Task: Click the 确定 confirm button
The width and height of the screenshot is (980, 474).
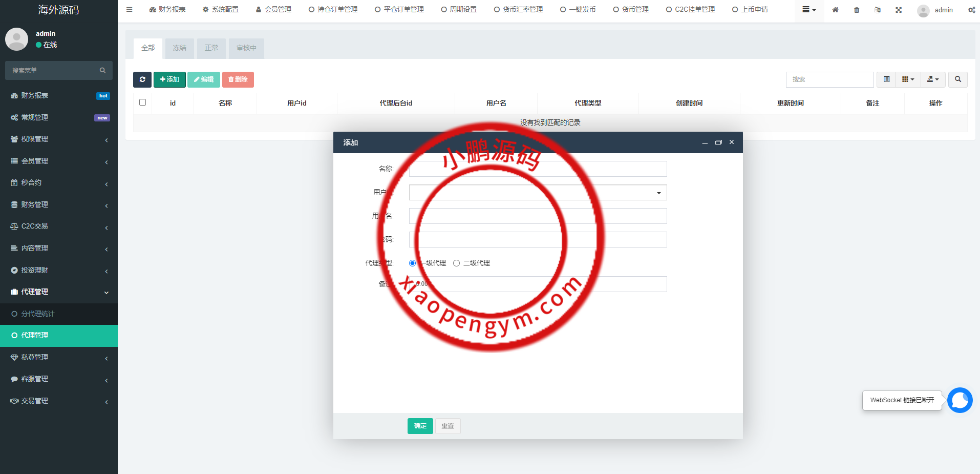Action: point(420,426)
